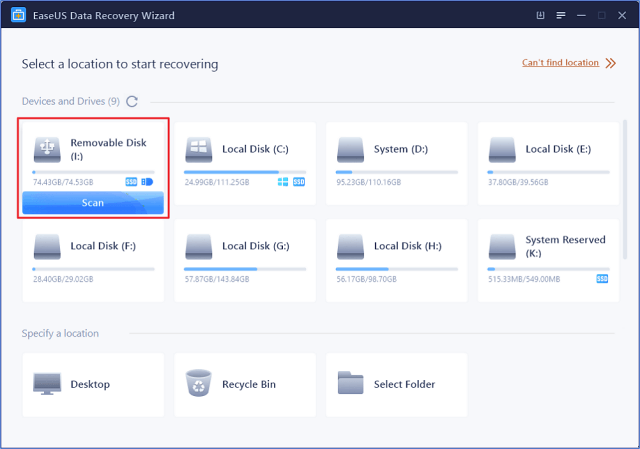Click the import scan status icon in title bar

[540, 16]
